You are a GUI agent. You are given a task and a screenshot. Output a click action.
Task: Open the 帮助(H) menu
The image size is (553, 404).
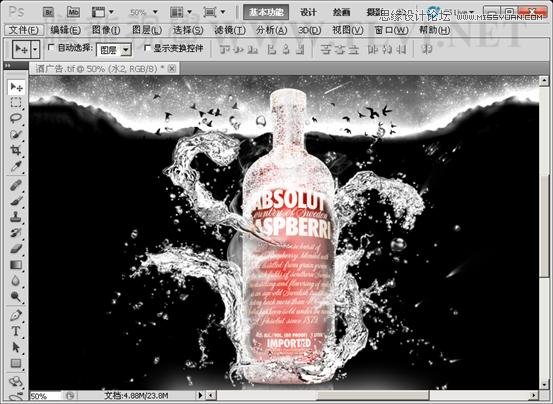coord(434,30)
